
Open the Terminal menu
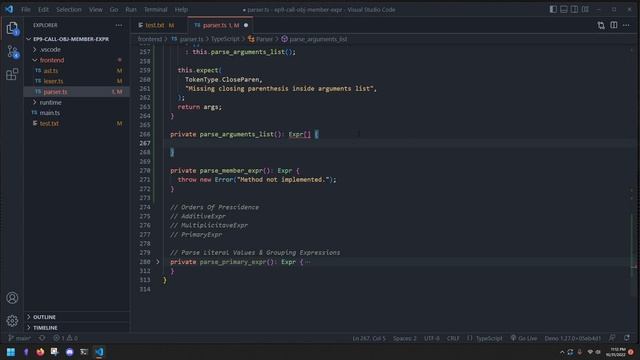(x=156, y=9)
